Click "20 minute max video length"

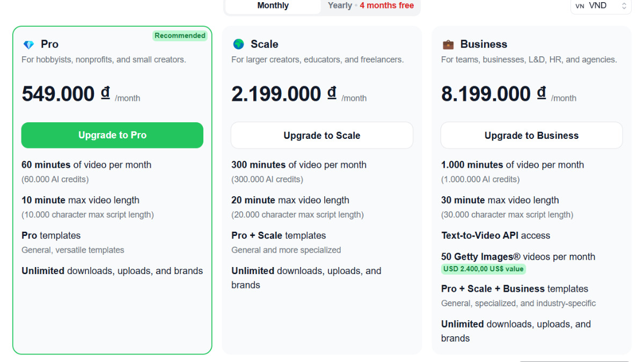coord(290,200)
